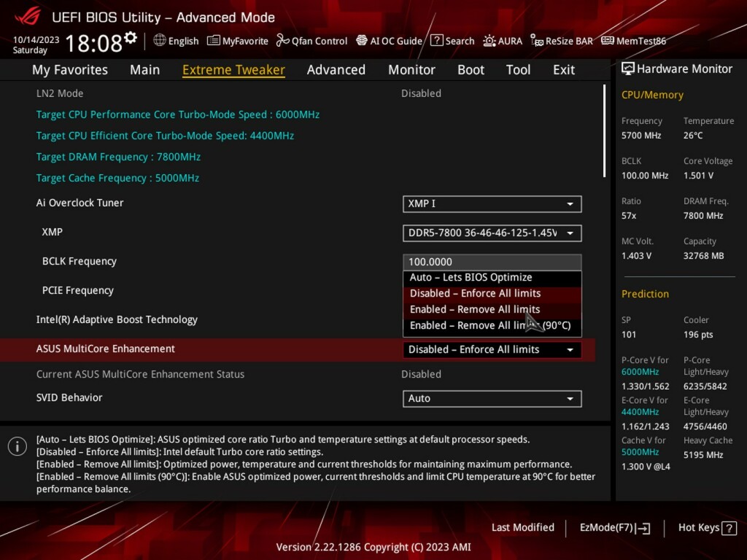Switch to My Favorites tab
Image resolution: width=747 pixels, height=560 pixels.
[70, 70]
